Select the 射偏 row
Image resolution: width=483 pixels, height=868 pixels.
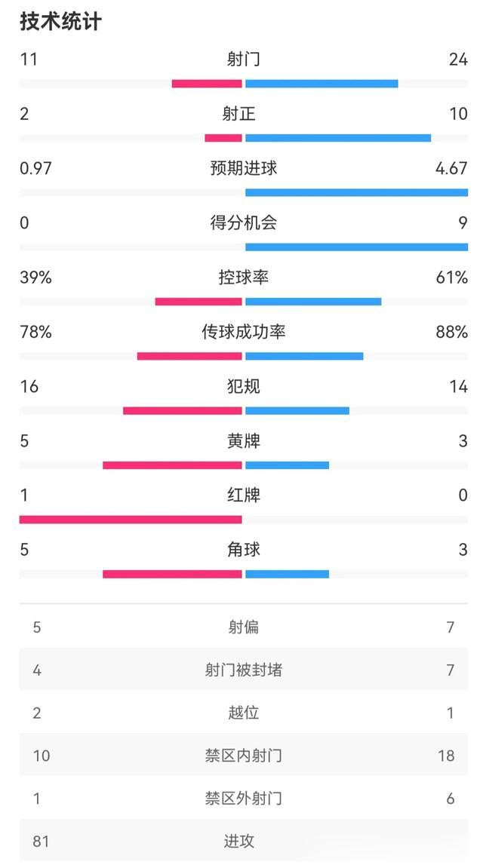tap(243, 627)
